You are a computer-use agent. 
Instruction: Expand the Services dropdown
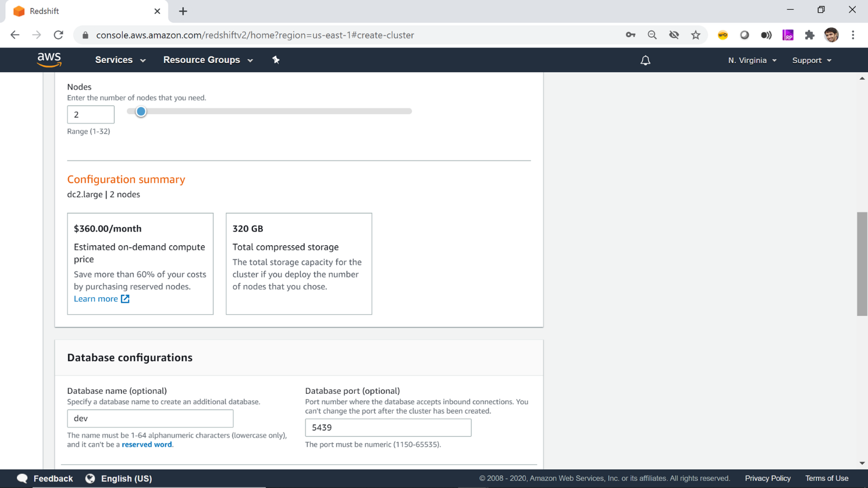pyautogui.click(x=120, y=60)
